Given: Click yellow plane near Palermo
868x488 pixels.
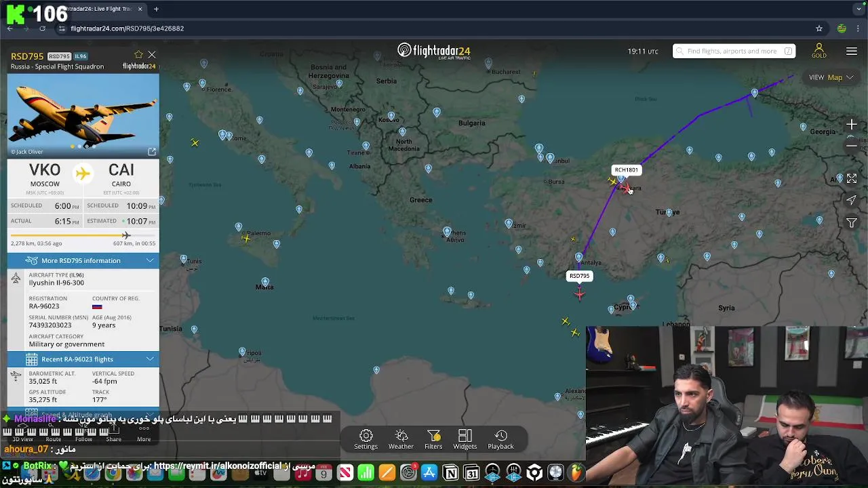Looking at the screenshot, I should (245, 238).
